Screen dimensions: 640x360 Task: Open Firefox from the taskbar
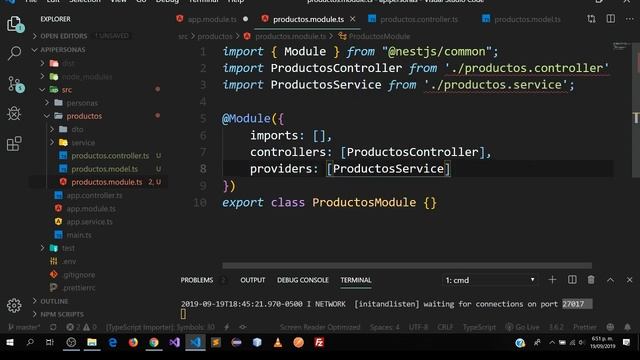pyautogui.click(x=133, y=342)
